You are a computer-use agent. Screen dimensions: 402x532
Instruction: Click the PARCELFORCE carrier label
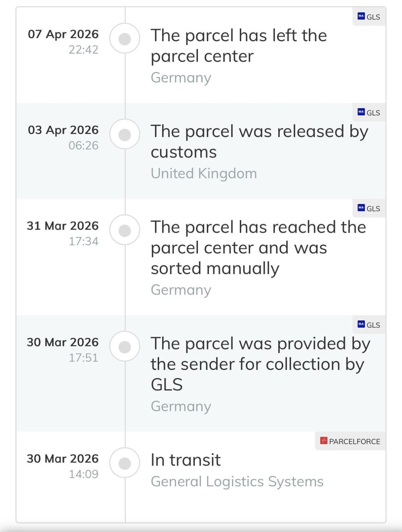tap(354, 441)
